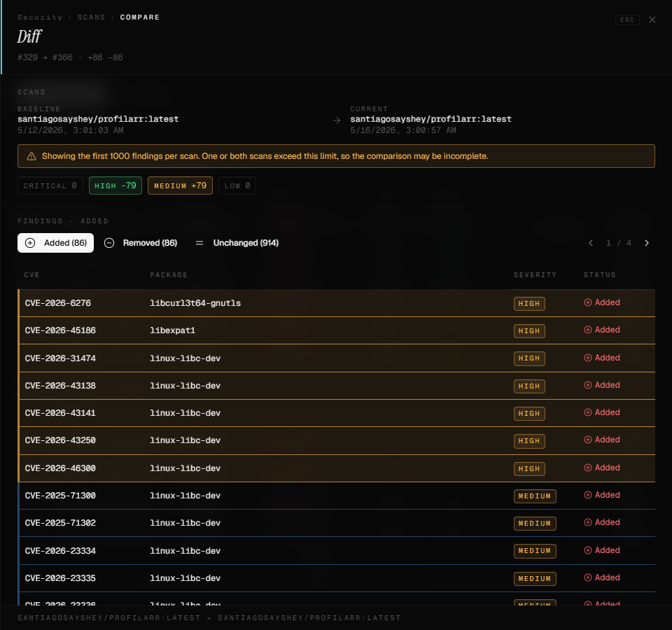Click libexpat1 package name

click(x=173, y=330)
